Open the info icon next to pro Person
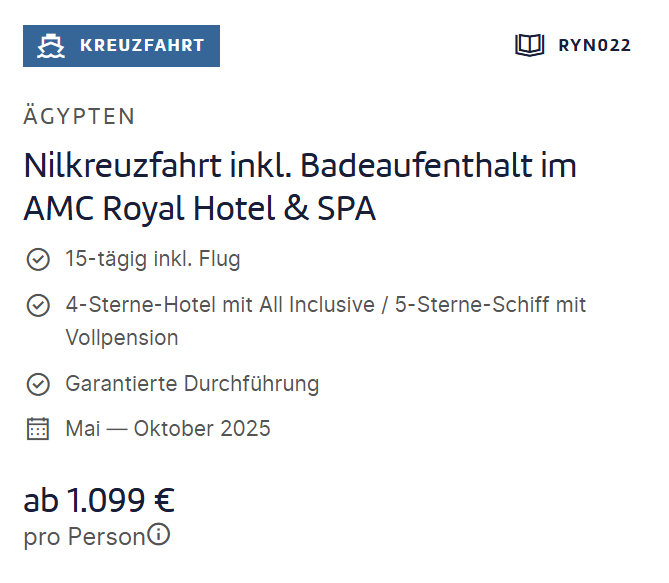The width and height of the screenshot is (669, 583). 158,534
